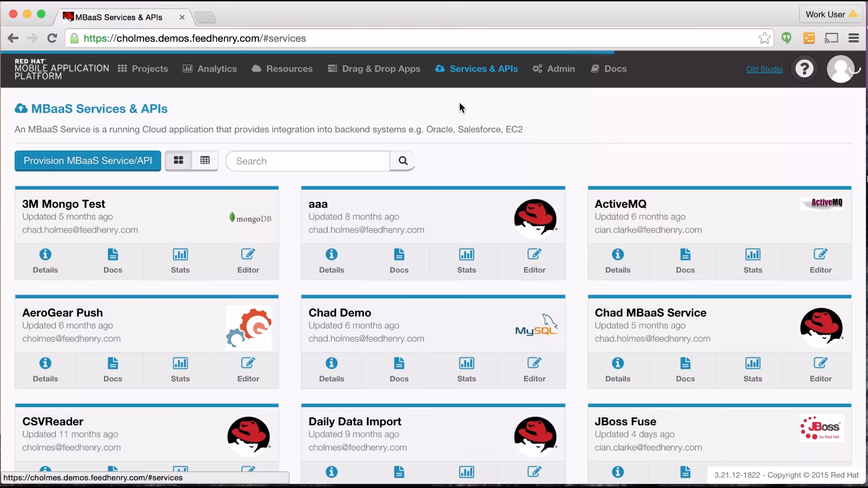Select Services & APIs nav item
This screenshot has width=868, height=488.
[476, 69]
